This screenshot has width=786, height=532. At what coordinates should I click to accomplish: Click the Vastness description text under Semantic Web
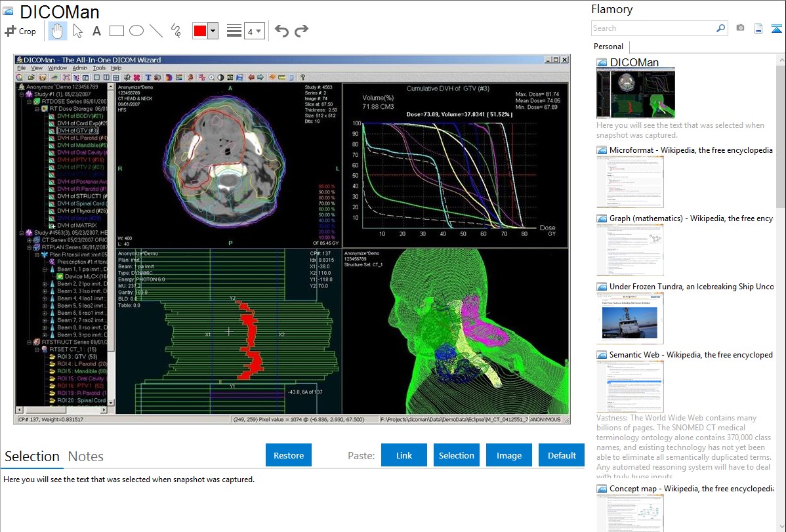tap(684, 447)
